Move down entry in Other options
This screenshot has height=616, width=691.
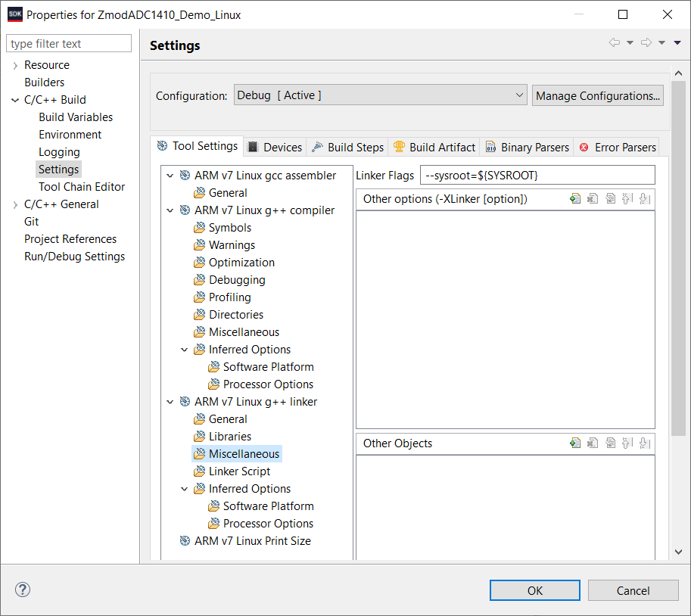pyautogui.click(x=645, y=199)
